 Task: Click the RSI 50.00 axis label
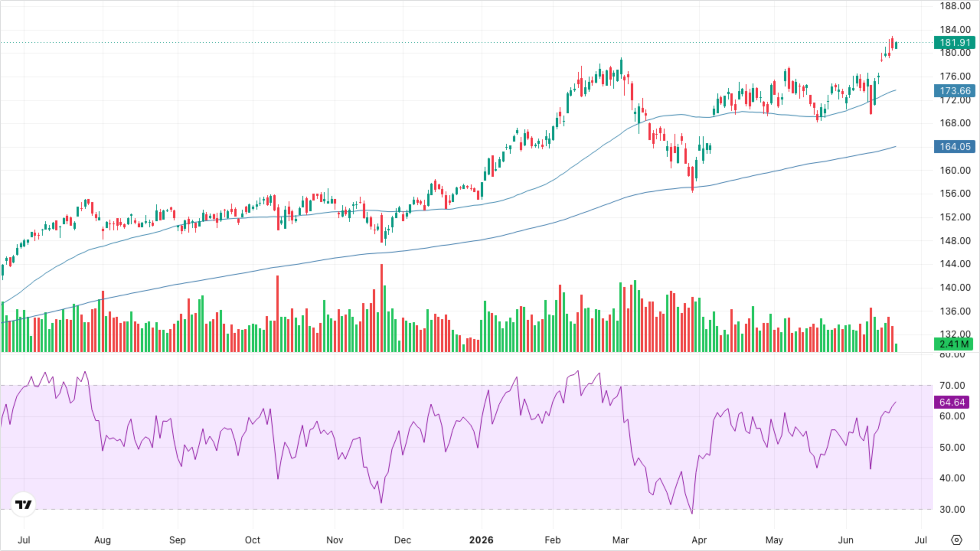(x=952, y=447)
